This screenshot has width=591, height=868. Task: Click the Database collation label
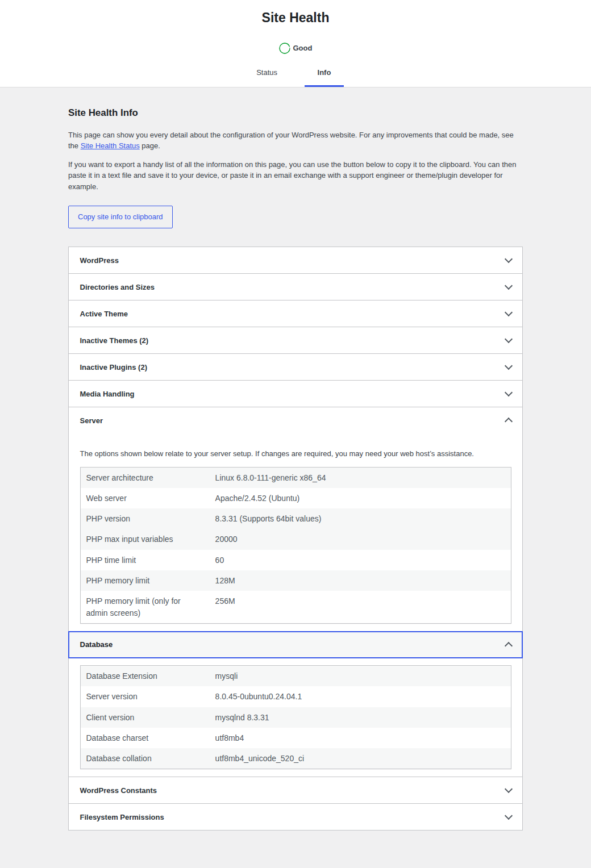point(119,758)
